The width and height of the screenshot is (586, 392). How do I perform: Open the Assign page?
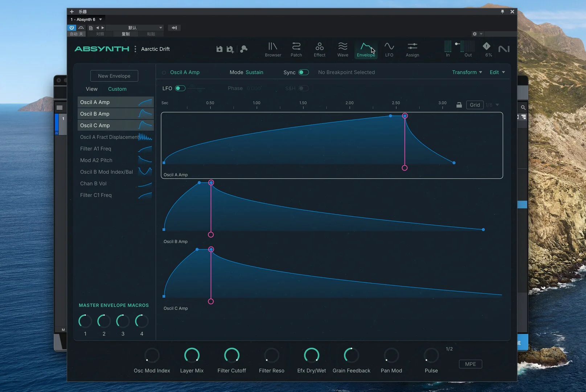tap(412, 49)
